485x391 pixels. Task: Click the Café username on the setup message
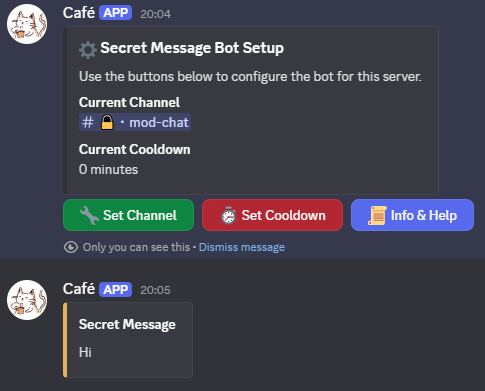[79, 13]
